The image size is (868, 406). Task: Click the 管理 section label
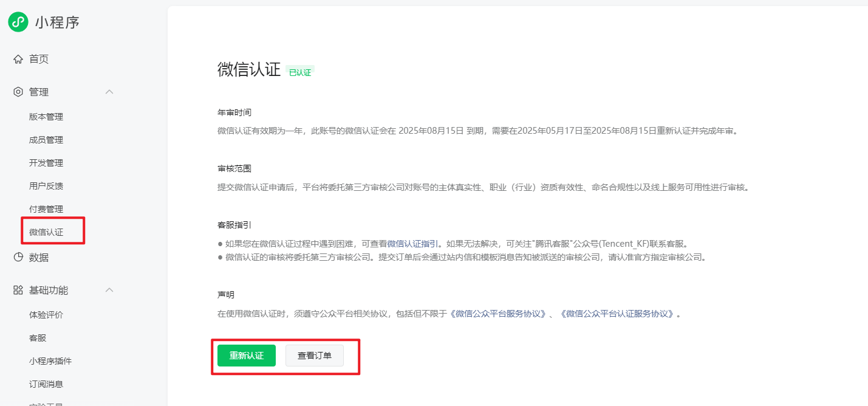39,92
